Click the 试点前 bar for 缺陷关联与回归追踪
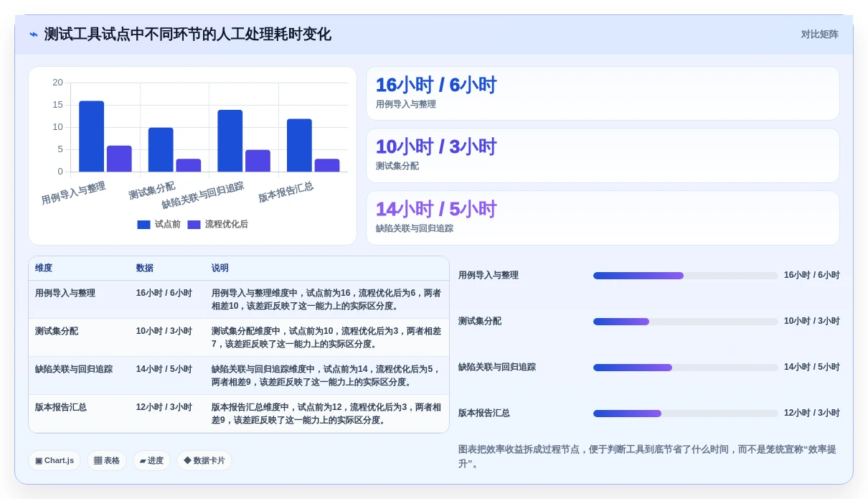Image resolution: width=868 pixels, height=499 pixels. [x=230, y=141]
